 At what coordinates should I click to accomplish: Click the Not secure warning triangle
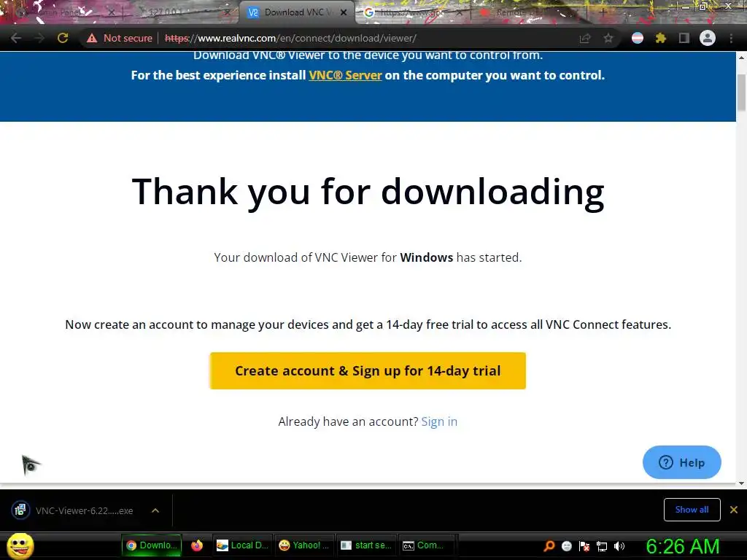click(x=91, y=38)
